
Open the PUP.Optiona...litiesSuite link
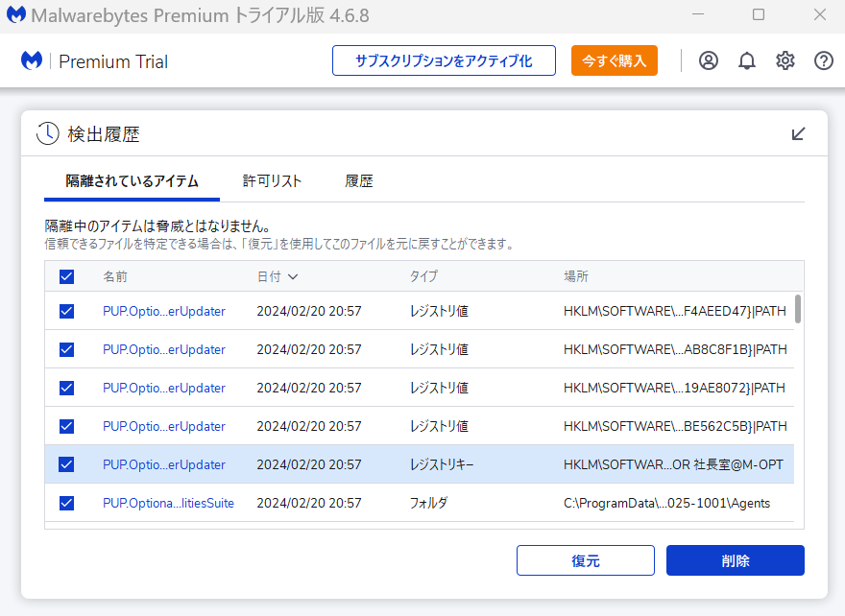(x=168, y=503)
